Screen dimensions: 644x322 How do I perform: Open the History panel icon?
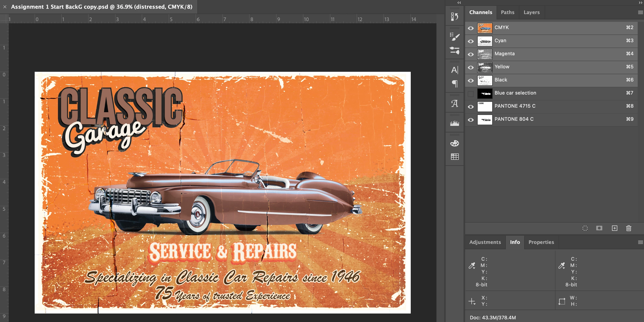coord(454,17)
